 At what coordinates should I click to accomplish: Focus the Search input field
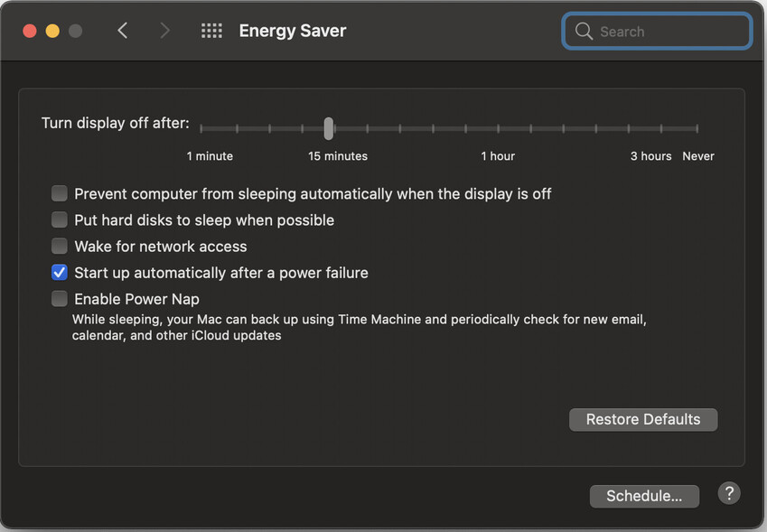coord(657,32)
